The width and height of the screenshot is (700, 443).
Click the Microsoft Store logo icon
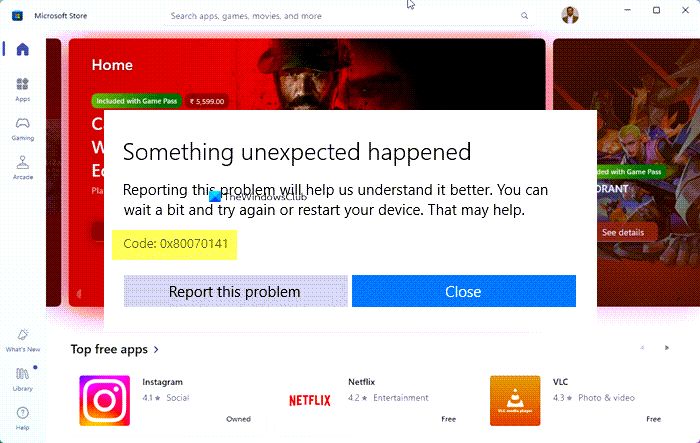pos(17,16)
